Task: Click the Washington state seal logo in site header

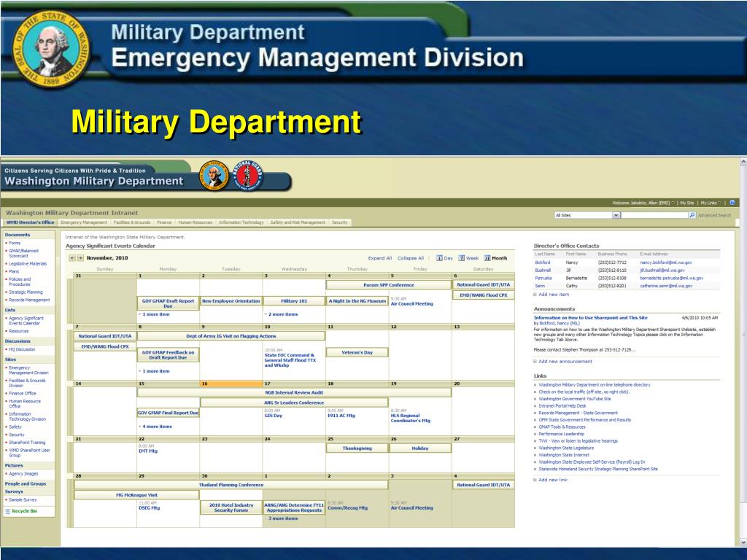Action: pyautogui.click(x=214, y=175)
